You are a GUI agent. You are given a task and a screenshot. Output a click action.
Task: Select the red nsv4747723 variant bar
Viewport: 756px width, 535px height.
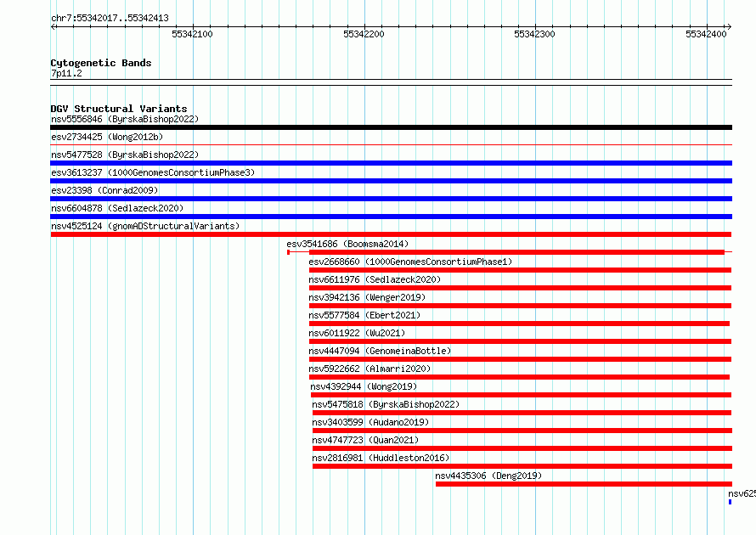pos(522,448)
